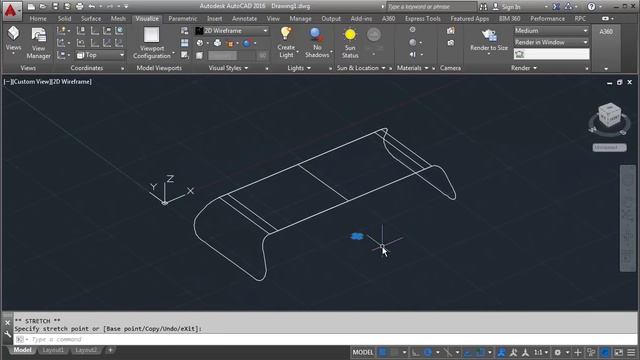Open the annotation scale 1:1 dropdown
The width and height of the screenshot is (640, 360).
click(x=541, y=352)
